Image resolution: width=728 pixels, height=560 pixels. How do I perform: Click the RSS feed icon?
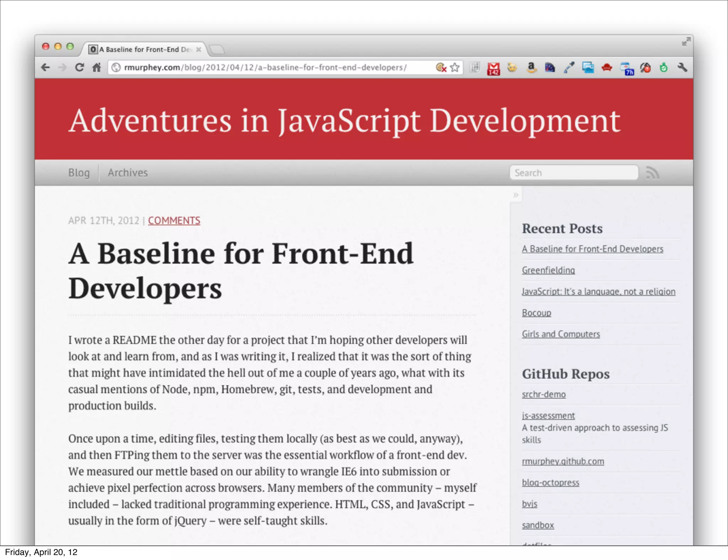coord(652,173)
